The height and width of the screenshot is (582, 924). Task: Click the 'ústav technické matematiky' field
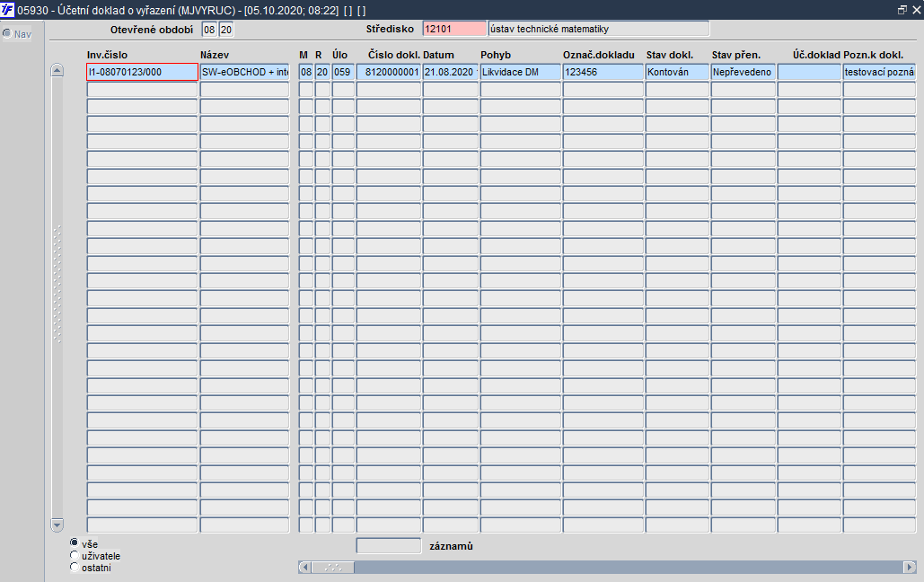(x=599, y=29)
